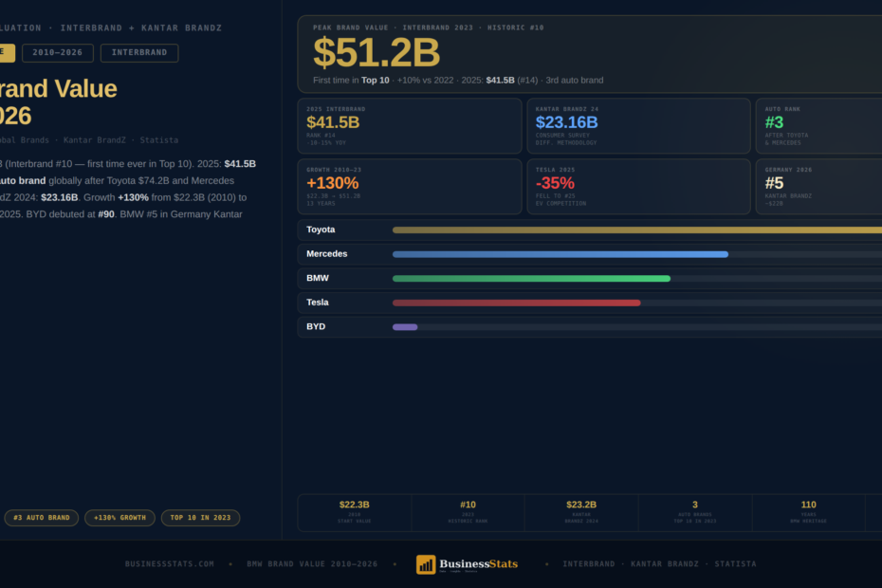Click the Mercedes blue value bar
882x588 pixels.
coord(560,254)
